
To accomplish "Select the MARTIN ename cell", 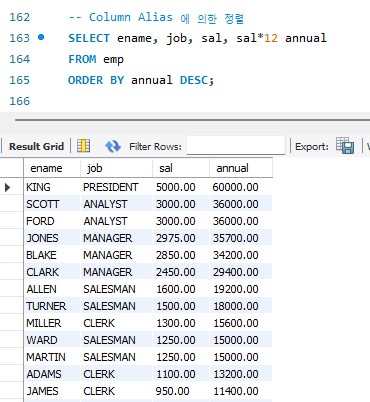I will click(x=52, y=357).
